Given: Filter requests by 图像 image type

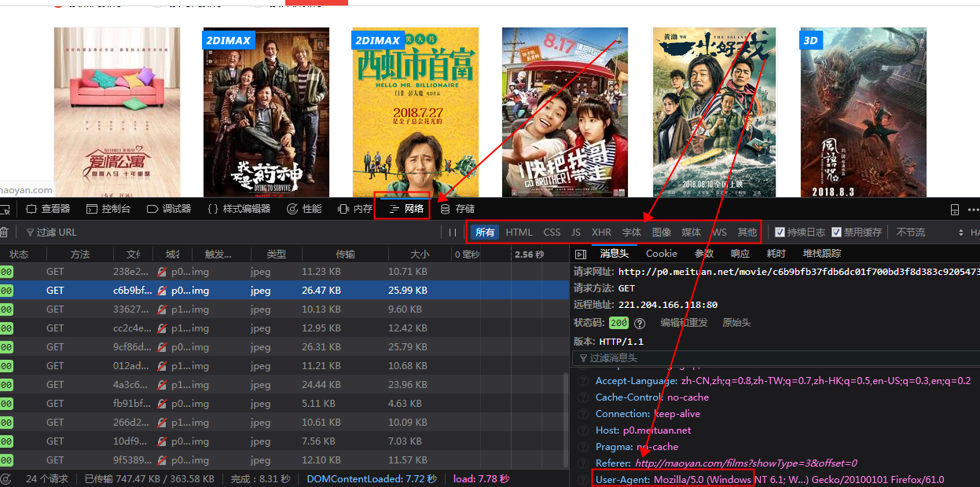Looking at the screenshot, I should coord(662,233).
